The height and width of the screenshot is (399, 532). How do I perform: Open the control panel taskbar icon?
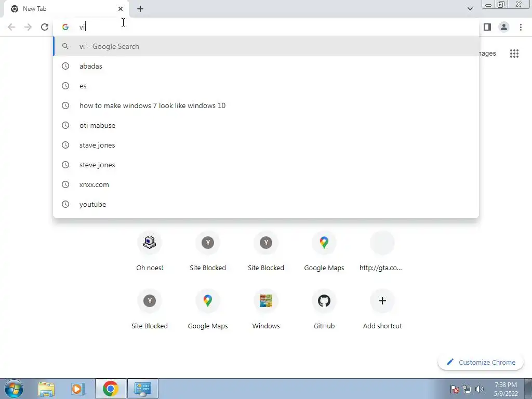pos(142,389)
